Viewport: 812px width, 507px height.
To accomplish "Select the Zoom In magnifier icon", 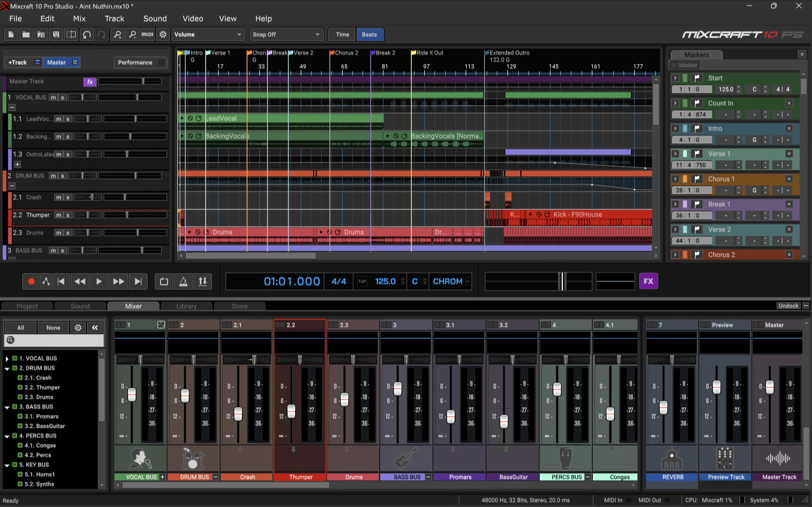I will [x=118, y=34].
